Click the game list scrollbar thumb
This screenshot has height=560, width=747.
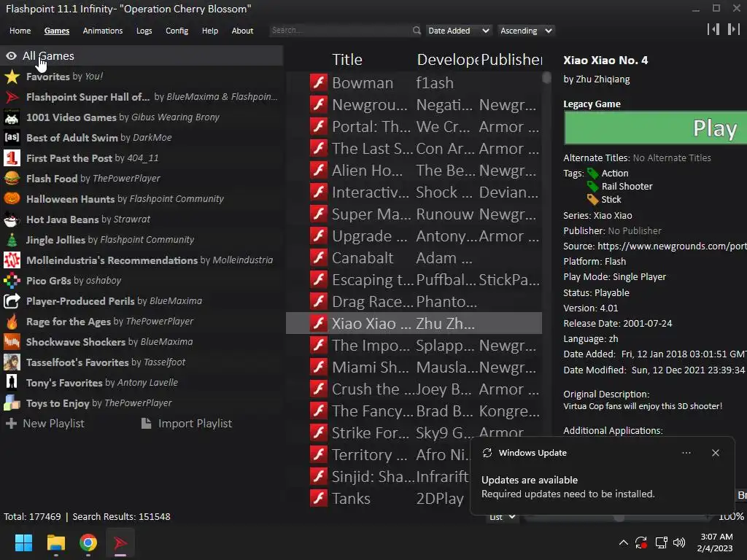[546, 77]
